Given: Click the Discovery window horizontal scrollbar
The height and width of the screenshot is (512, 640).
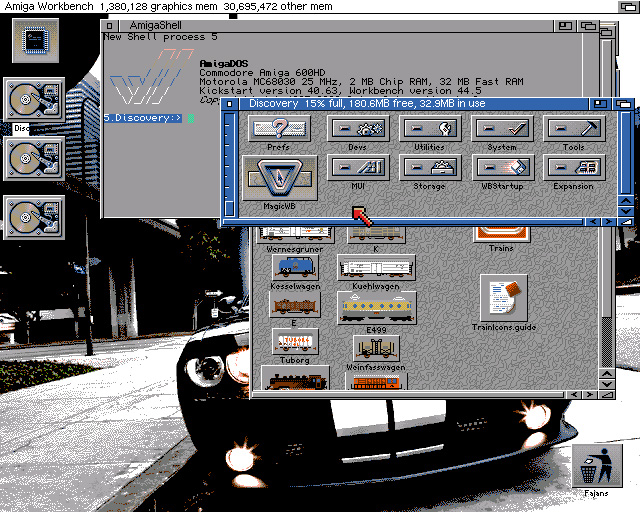Looking at the screenshot, I should pyautogui.click(x=403, y=222).
